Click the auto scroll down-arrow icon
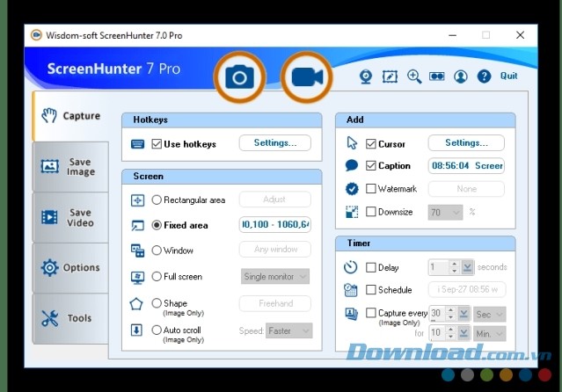This screenshot has height=392, width=562. coord(136,330)
